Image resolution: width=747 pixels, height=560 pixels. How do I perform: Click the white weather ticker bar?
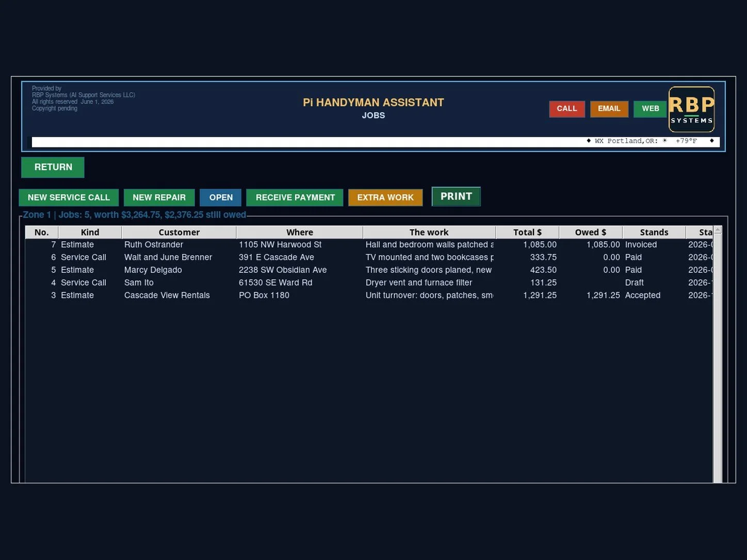376,142
